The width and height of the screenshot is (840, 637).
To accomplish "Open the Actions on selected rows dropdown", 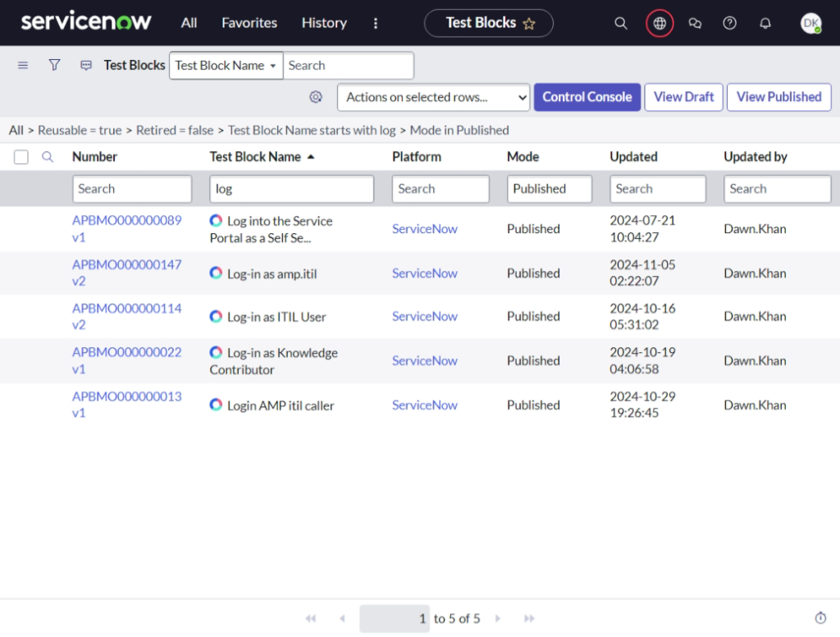I will (433, 97).
